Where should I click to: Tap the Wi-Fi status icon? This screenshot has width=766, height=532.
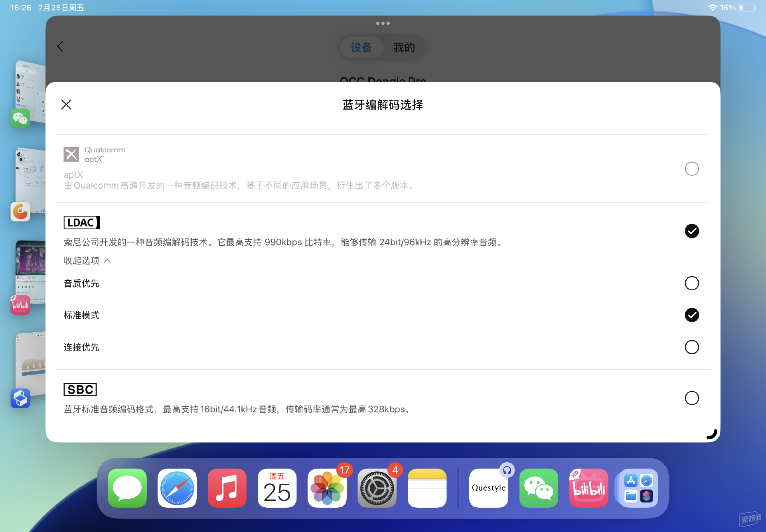(x=713, y=8)
